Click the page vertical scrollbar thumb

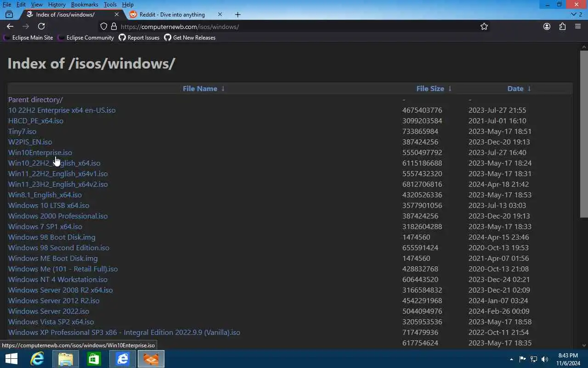point(584,133)
